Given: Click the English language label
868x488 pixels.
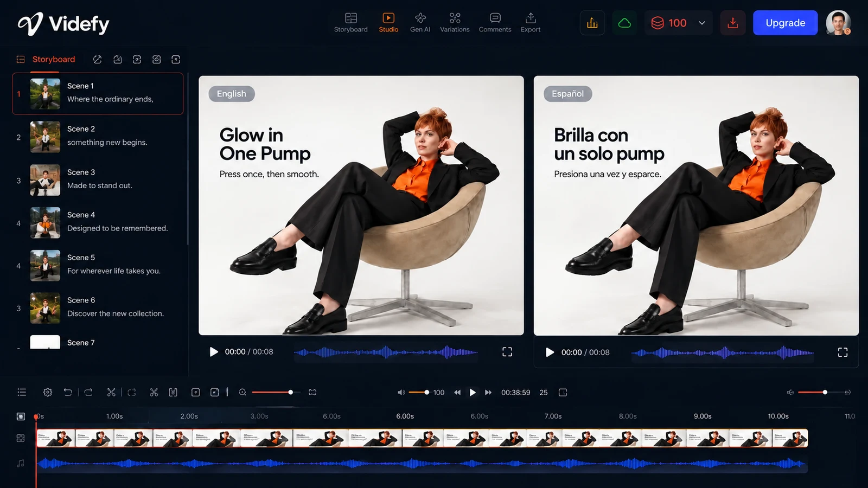Looking at the screenshot, I should coord(232,94).
